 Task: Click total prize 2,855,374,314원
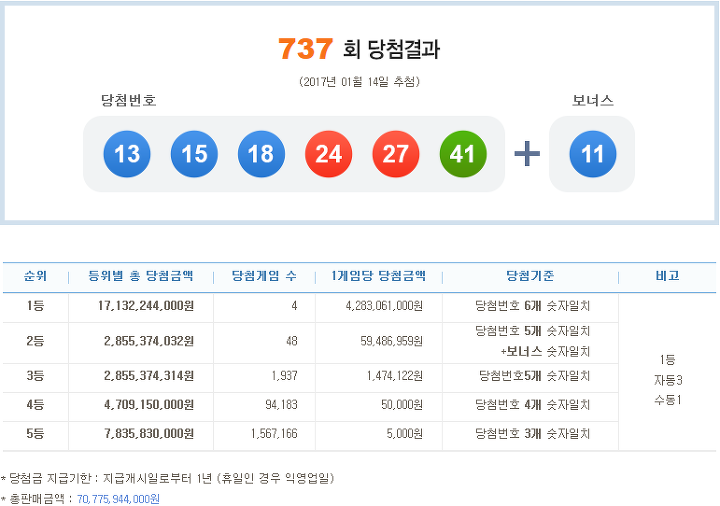pyautogui.click(x=149, y=376)
